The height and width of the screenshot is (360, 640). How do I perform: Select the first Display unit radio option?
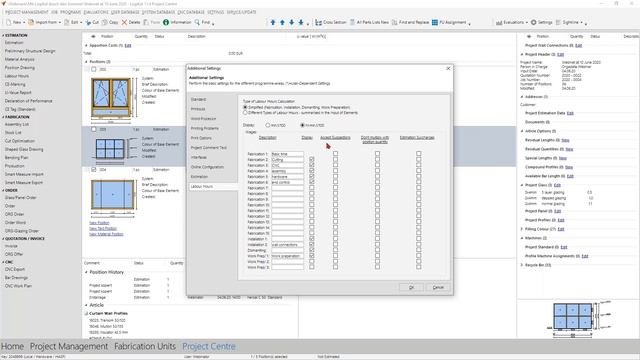[268, 125]
